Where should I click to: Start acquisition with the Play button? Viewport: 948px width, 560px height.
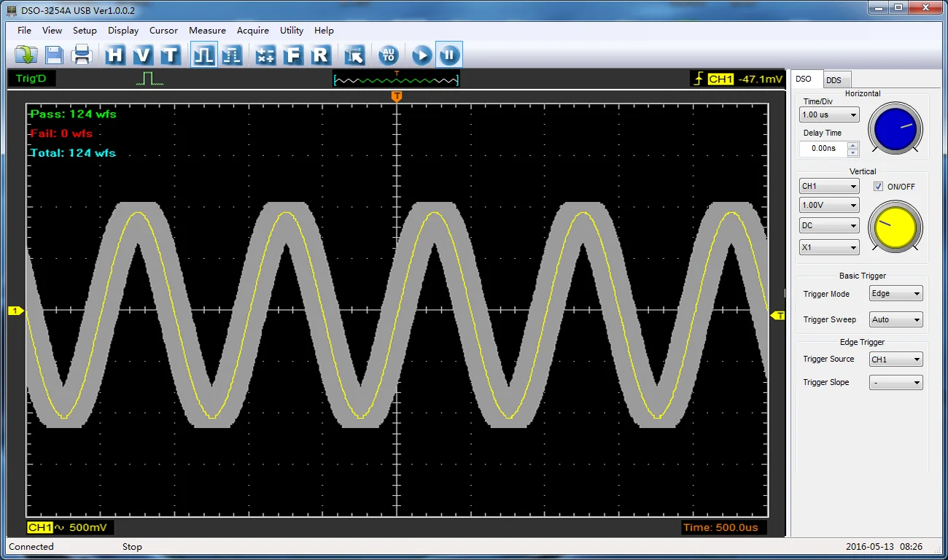click(421, 55)
